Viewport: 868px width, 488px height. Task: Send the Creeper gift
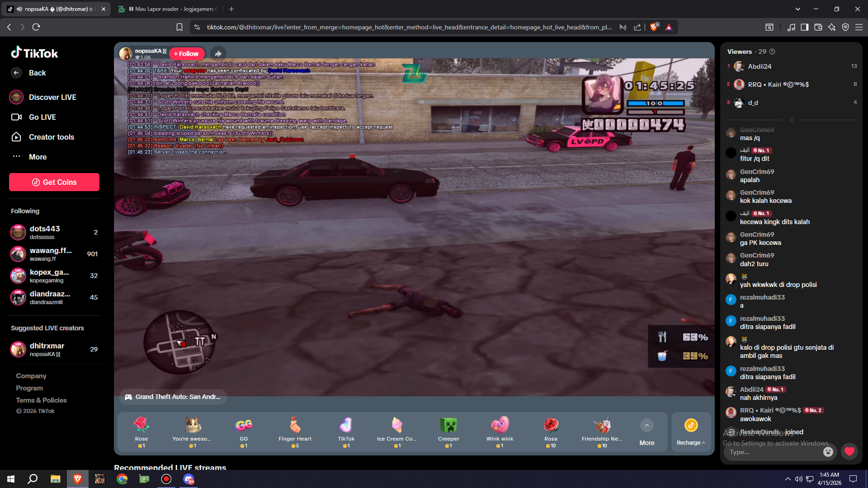[x=448, y=432]
